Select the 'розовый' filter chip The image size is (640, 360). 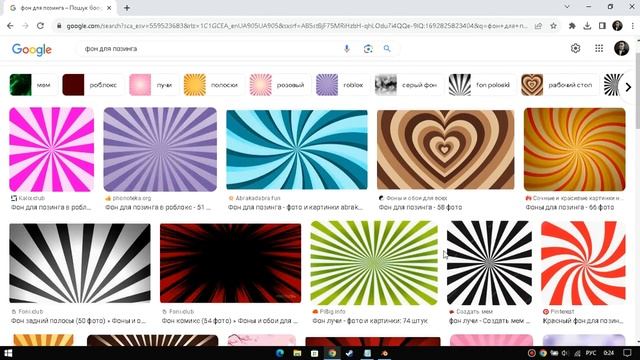(x=280, y=85)
